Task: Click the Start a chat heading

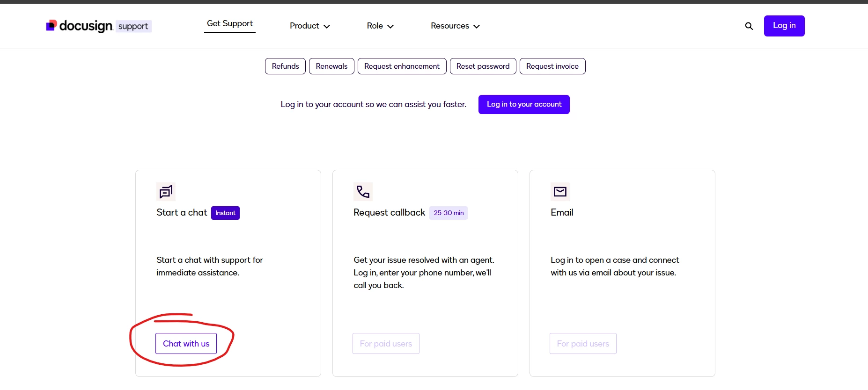Action: point(182,213)
